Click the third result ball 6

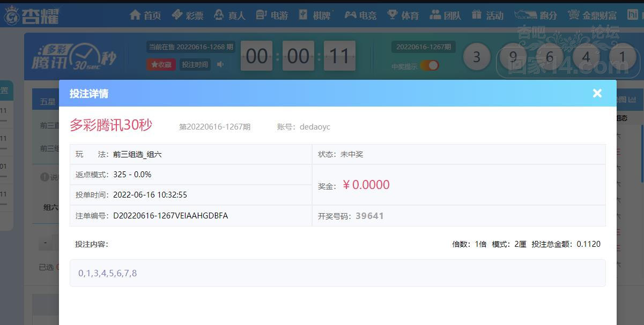(549, 56)
